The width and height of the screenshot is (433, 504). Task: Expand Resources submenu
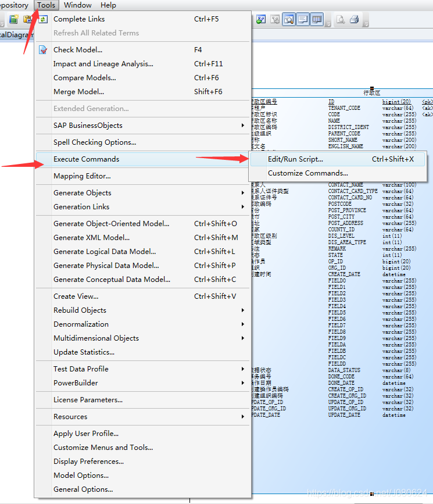coord(243,417)
